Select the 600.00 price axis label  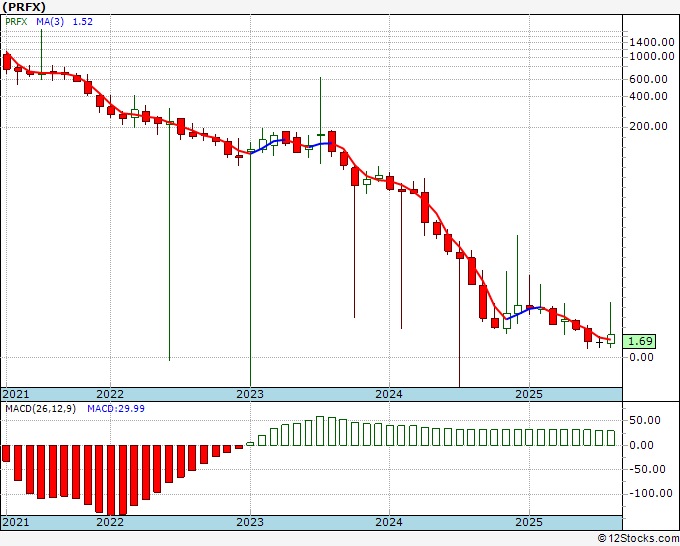(x=648, y=79)
